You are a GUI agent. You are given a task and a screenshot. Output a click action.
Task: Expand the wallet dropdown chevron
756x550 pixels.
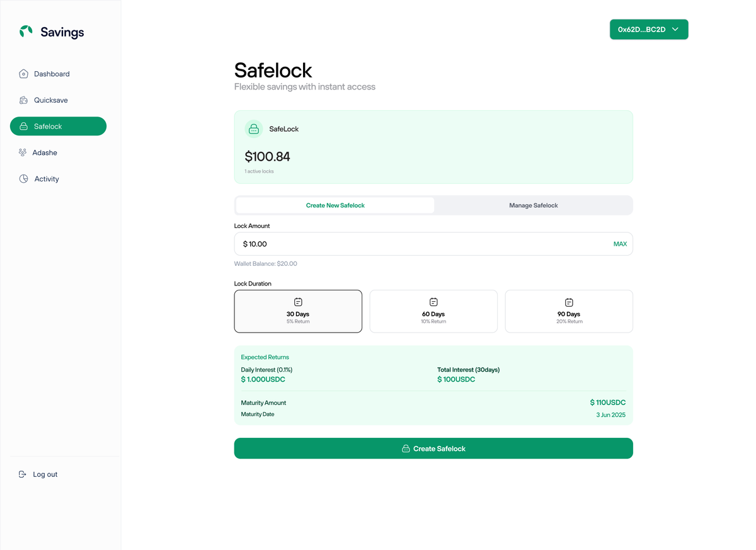tap(675, 30)
